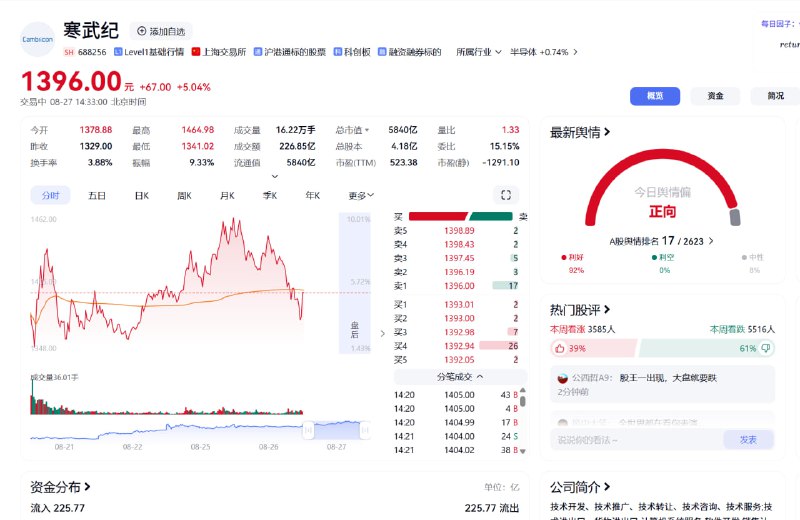Click the buy/sell ratio bar
The width and height of the screenshot is (800, 520).
point(461,216)
